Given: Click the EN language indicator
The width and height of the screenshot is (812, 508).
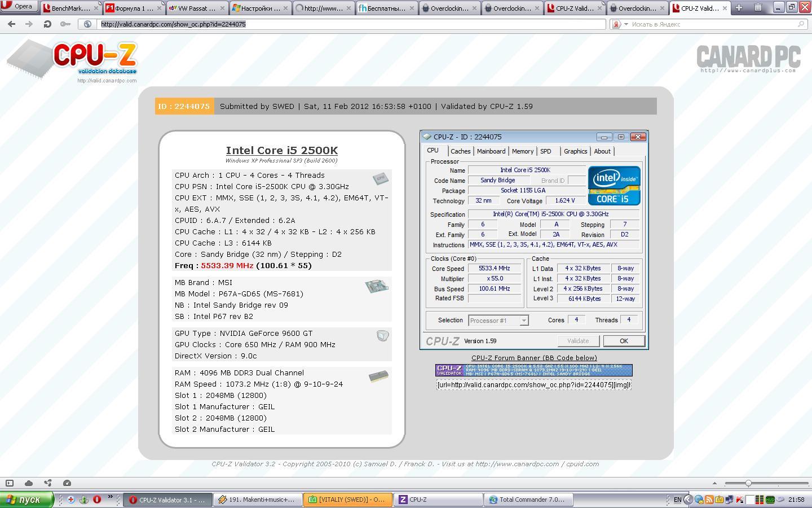Looking at the screenshot, I should tap(678, 500).
